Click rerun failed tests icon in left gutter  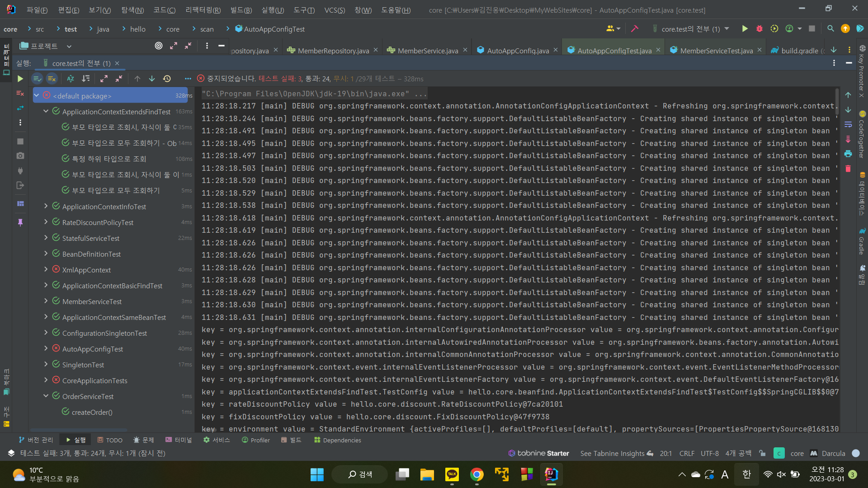[x=20, y=94]
